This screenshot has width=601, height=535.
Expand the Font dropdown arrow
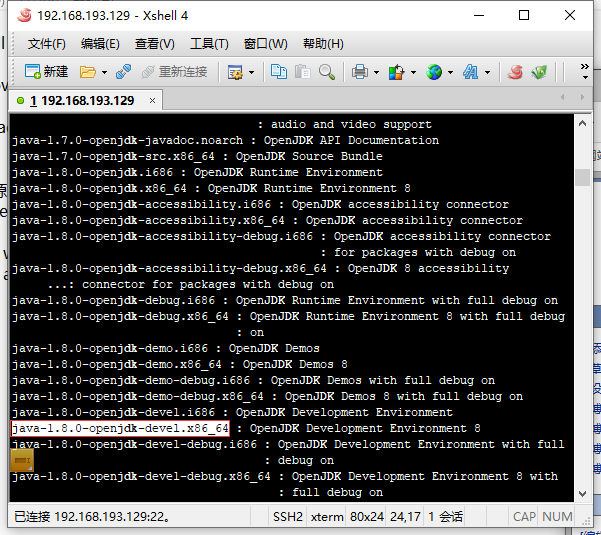click(488, 72)
